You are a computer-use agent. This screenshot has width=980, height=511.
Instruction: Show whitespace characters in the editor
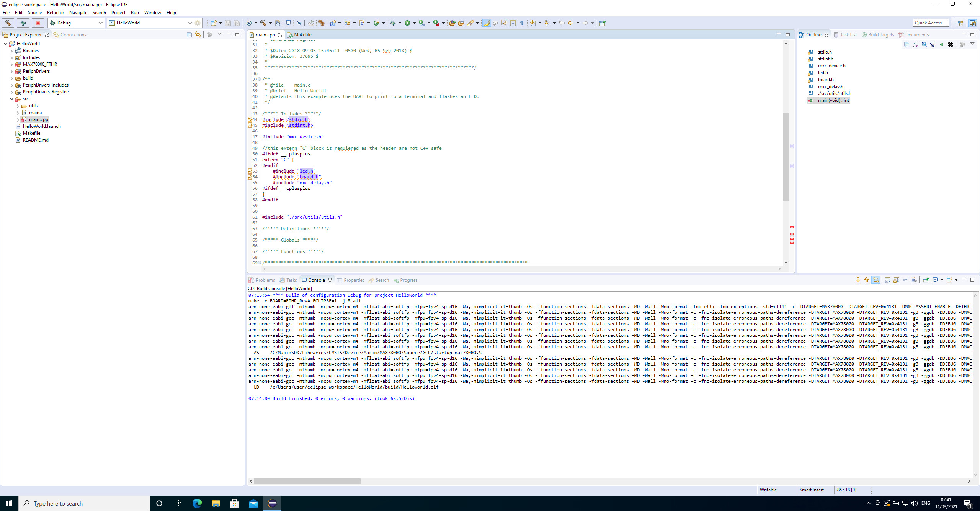[x=522, y=23]
